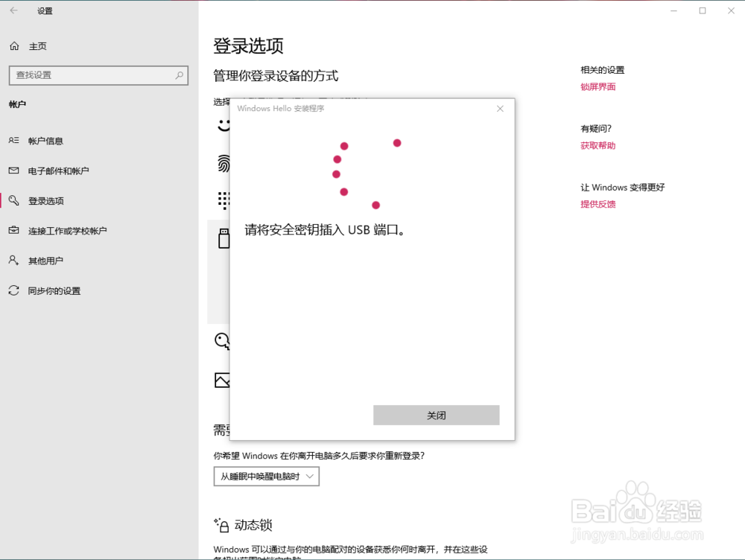Click the 管理你登录设备的方式 heading
Image resolution: width=745 pixels, height=560 pixels.
pyautogui.click(x=276, y=76)
